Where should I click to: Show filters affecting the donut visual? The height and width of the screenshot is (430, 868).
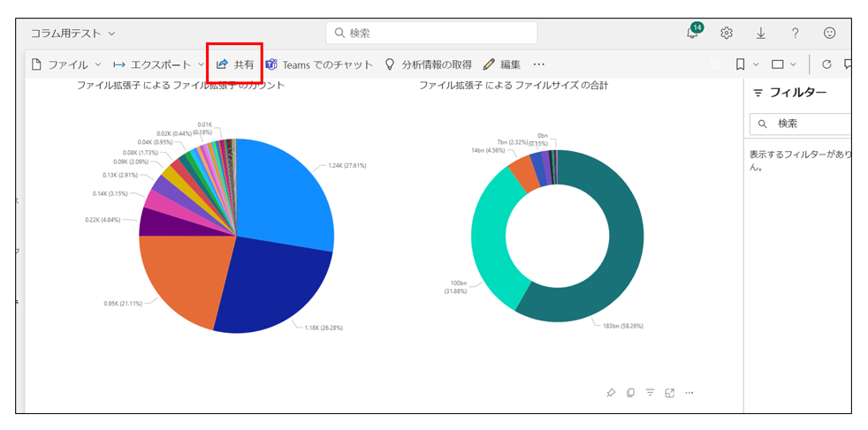(650, 393)
